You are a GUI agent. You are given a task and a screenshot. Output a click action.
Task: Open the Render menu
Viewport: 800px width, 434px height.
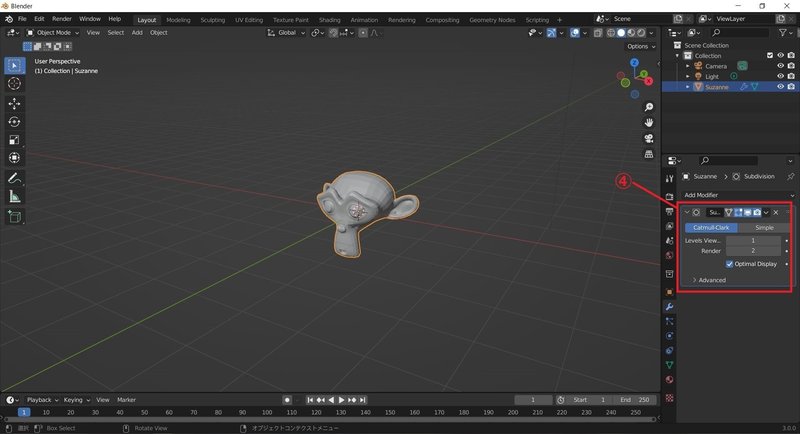(x=62, y=19)
